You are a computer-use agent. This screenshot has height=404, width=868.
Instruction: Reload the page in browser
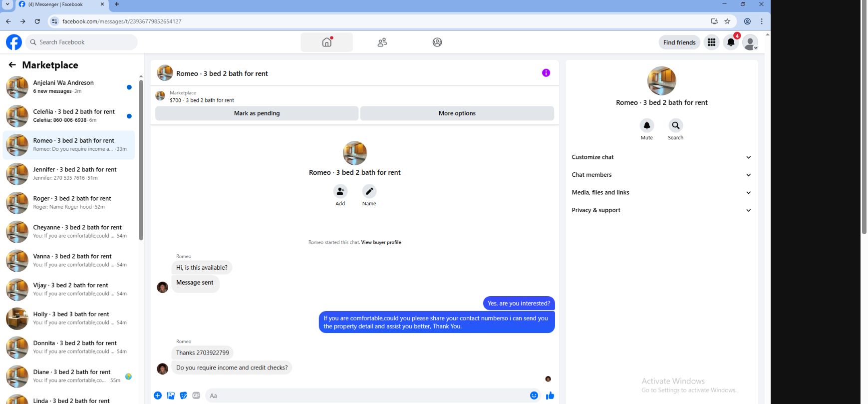coord(37,21)
